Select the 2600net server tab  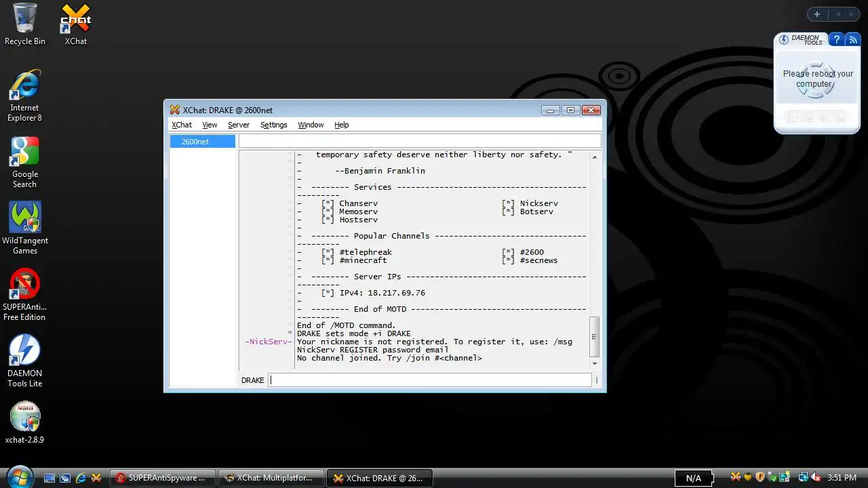click(202, 142)
